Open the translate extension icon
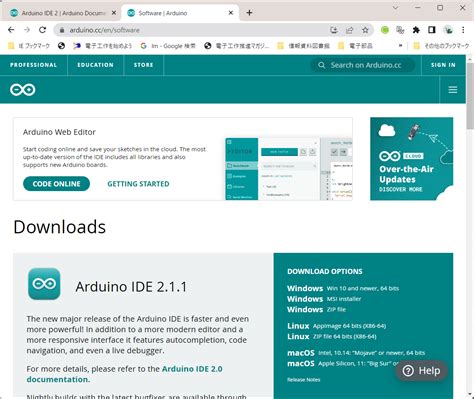The height and width of the screenshot is (399, 474). 400,30
